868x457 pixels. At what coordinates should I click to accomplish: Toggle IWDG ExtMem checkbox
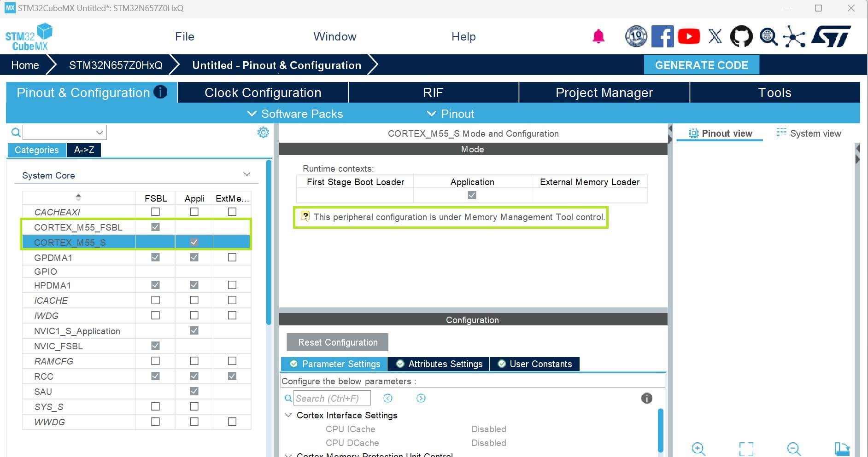click(232, 315)
